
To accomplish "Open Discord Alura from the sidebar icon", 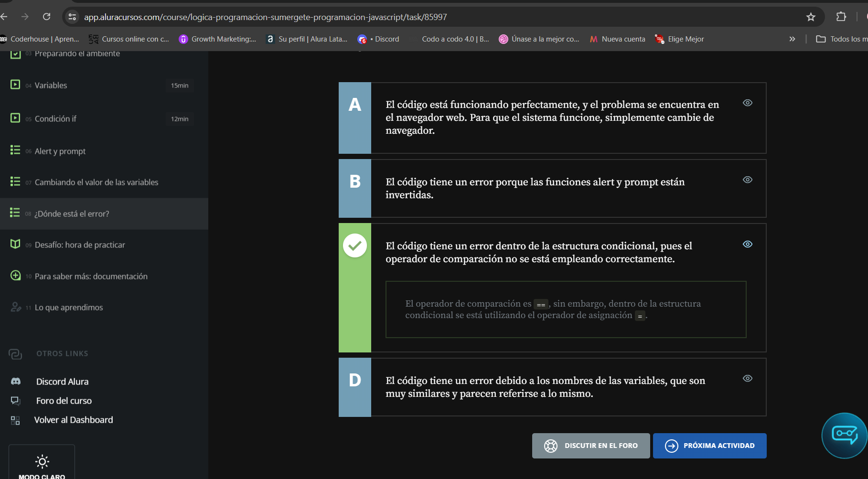I will 15,381.
